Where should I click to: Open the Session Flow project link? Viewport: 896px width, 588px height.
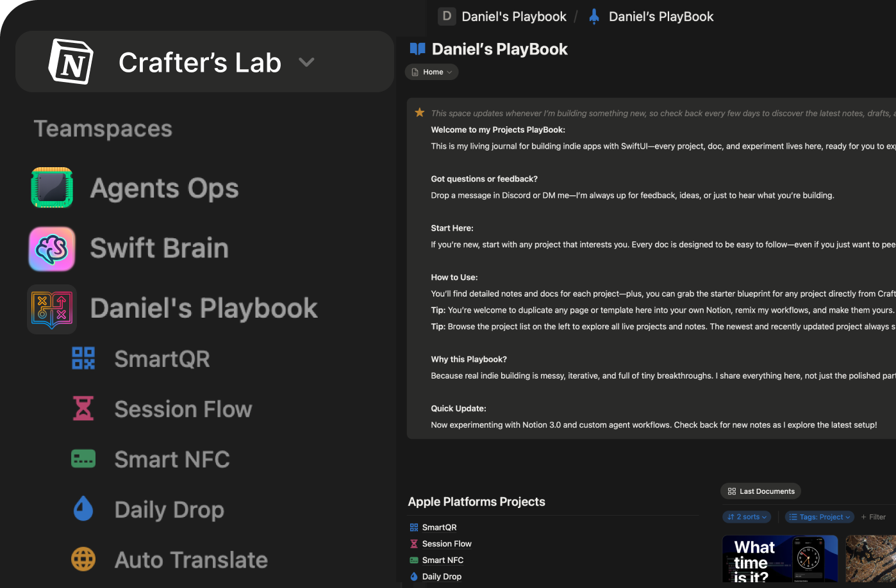447,544
